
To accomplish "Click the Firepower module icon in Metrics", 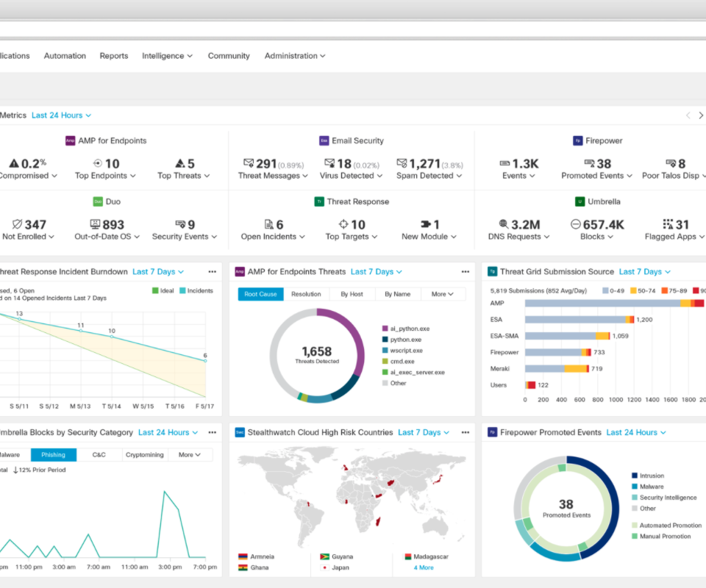I will tap(578, 141).
